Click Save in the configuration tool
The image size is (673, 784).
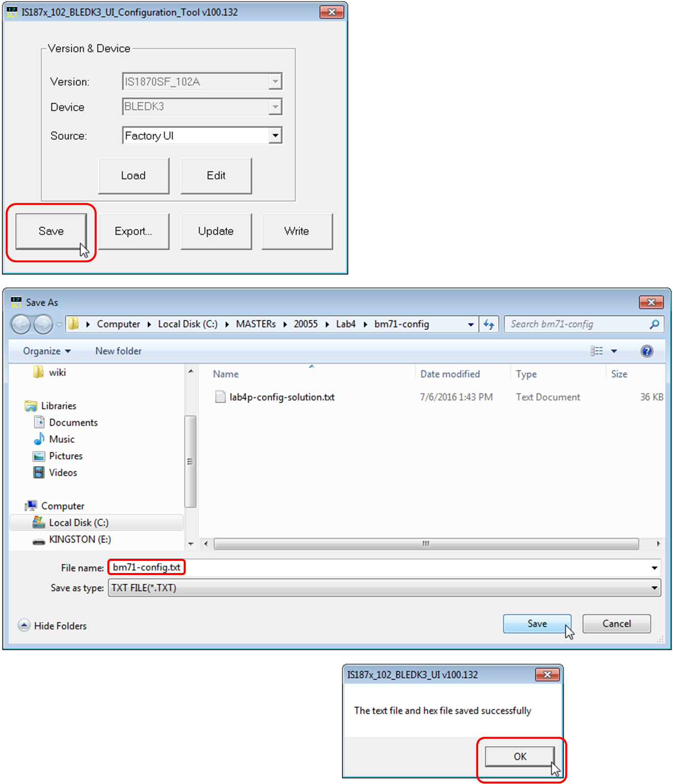[50, 231]
